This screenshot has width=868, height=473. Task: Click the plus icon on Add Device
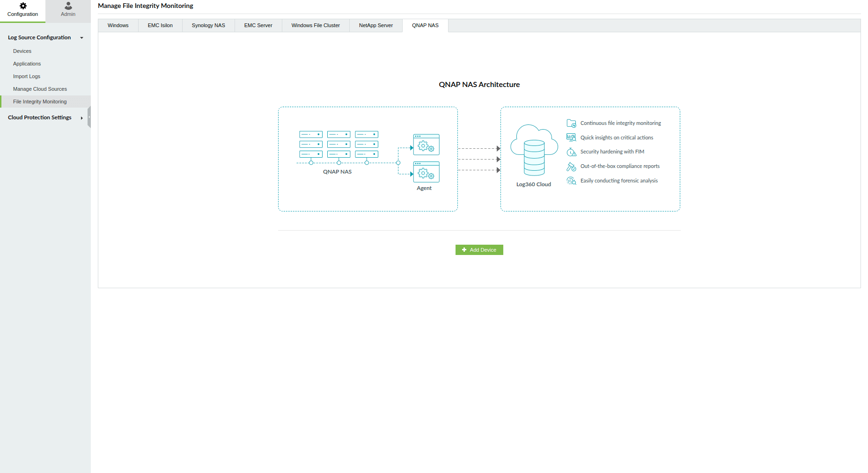point(464,250)
